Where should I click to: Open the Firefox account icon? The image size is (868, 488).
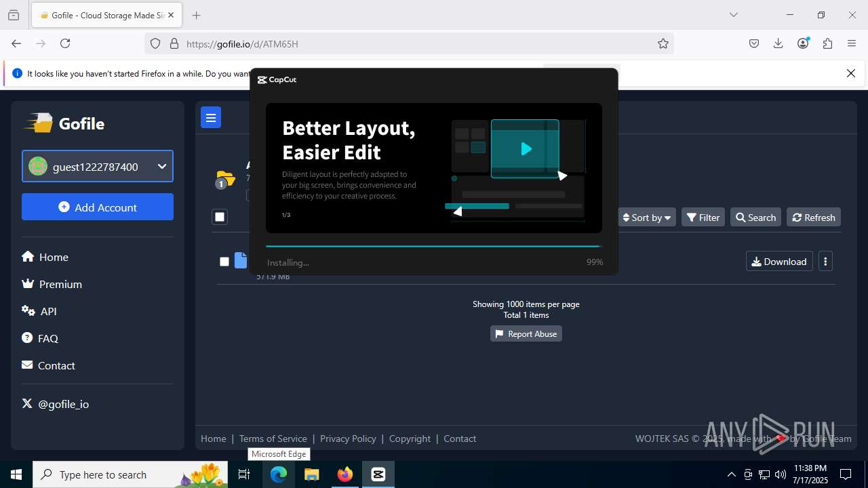tap(803, 43)
